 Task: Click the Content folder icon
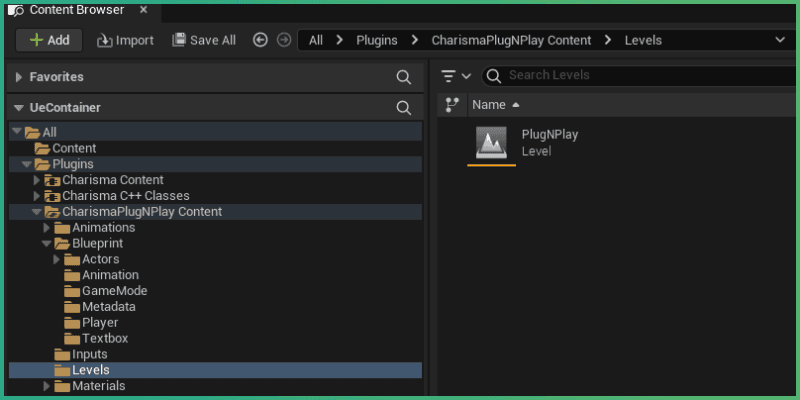42,149
